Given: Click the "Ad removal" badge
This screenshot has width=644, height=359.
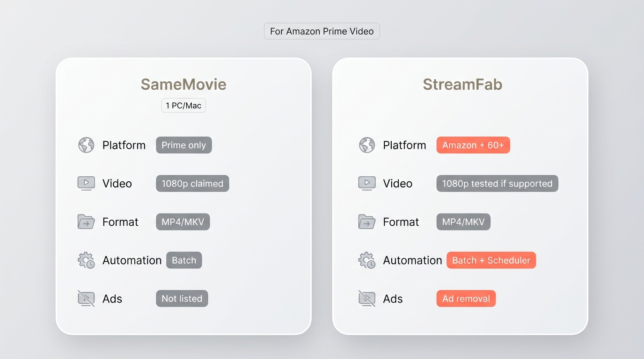Looking at the screenshot, I should point(466,298).
